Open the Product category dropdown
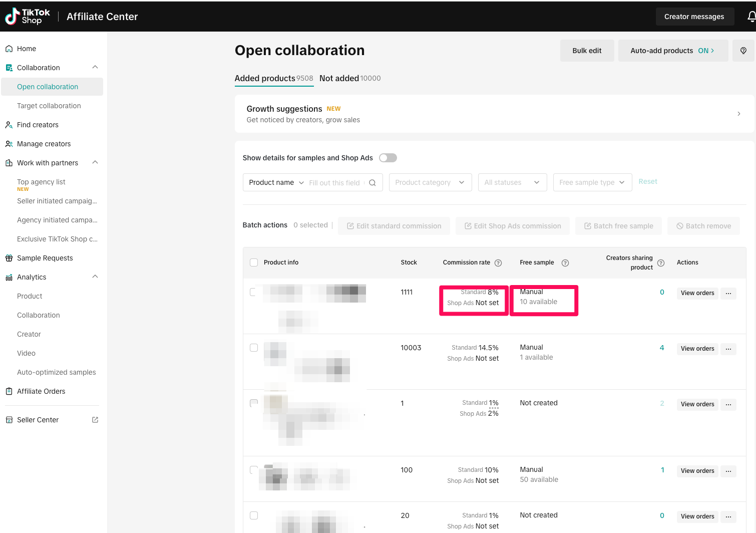 [x=430, y=182]
